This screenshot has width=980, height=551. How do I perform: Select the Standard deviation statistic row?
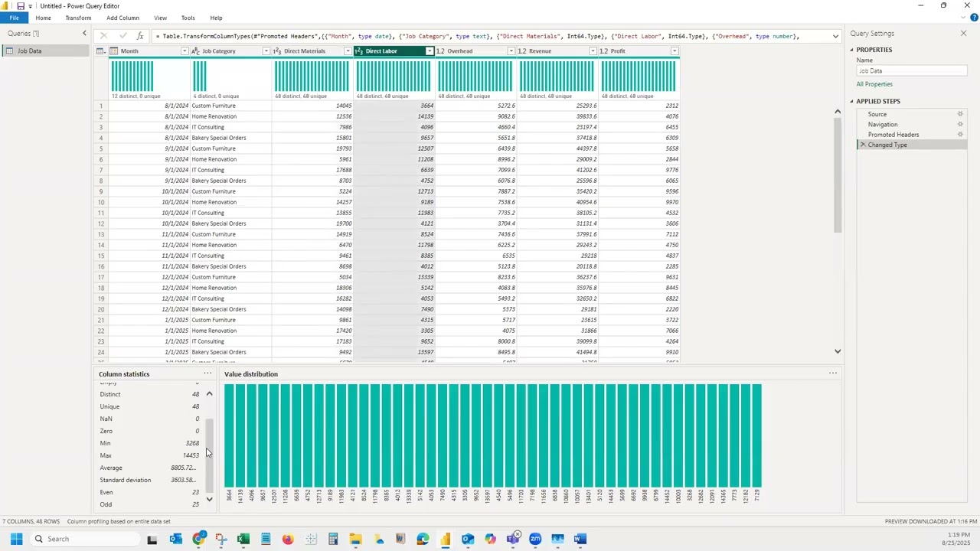(x=149, y=480)
